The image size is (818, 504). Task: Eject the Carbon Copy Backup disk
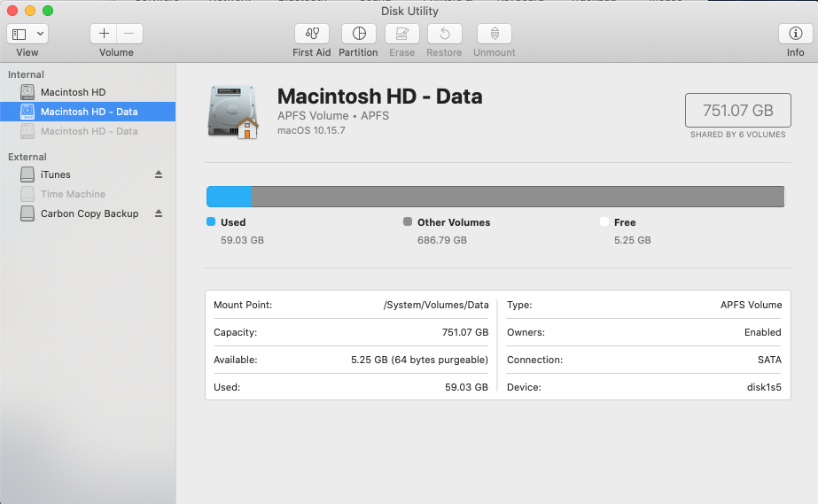click(159, 213)
